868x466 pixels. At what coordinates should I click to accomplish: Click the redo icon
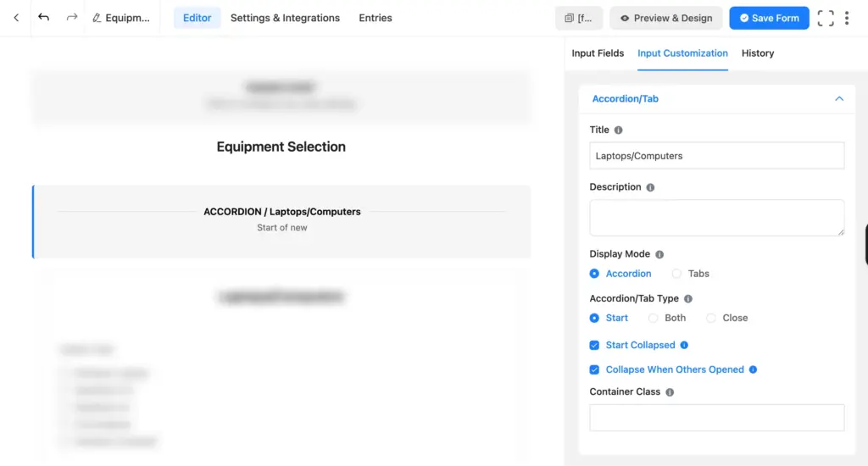tap(72, 18)
